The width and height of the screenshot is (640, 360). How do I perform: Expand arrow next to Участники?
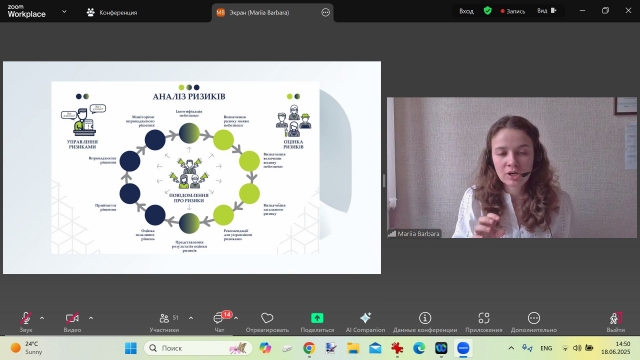(x=191, y=318)
